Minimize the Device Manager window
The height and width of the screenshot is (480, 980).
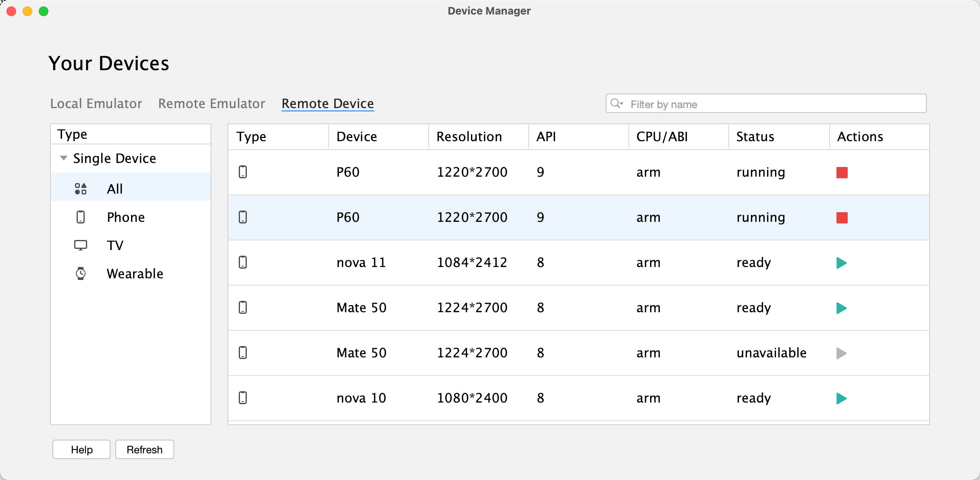click(27, 11)
